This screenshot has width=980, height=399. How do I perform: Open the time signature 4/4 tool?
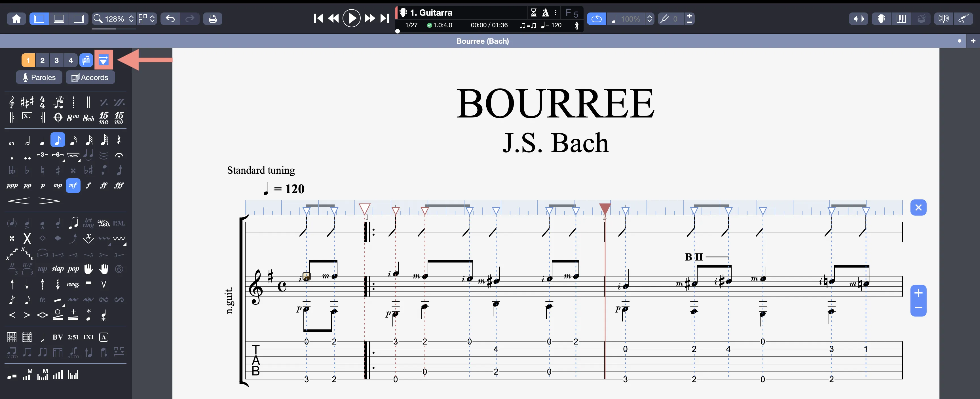coord(42,102)
